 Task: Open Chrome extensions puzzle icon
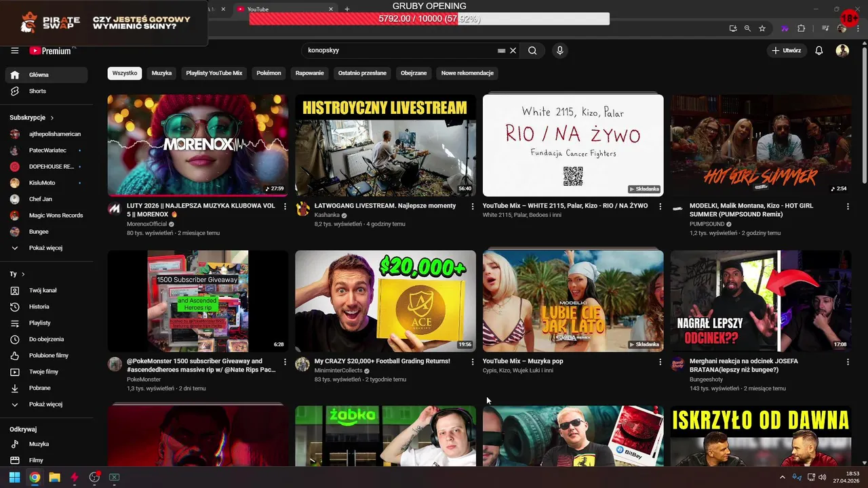click(x=801, y=28)
